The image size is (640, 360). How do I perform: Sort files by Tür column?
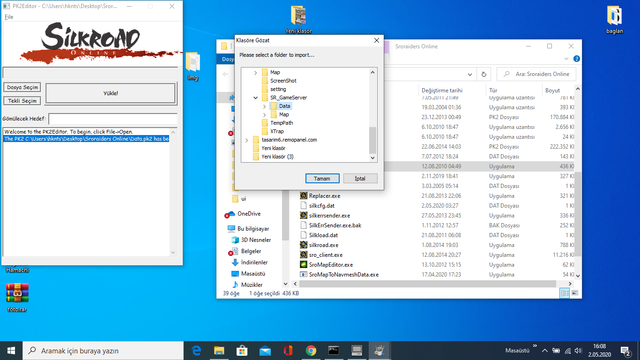click(x=493, y=91)
